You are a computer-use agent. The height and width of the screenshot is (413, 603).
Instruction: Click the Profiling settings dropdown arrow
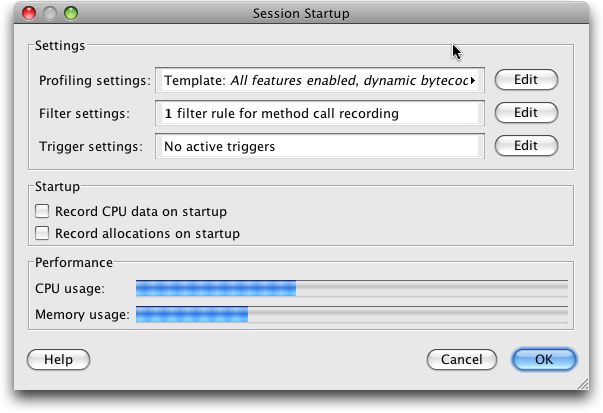pos(472,80)
